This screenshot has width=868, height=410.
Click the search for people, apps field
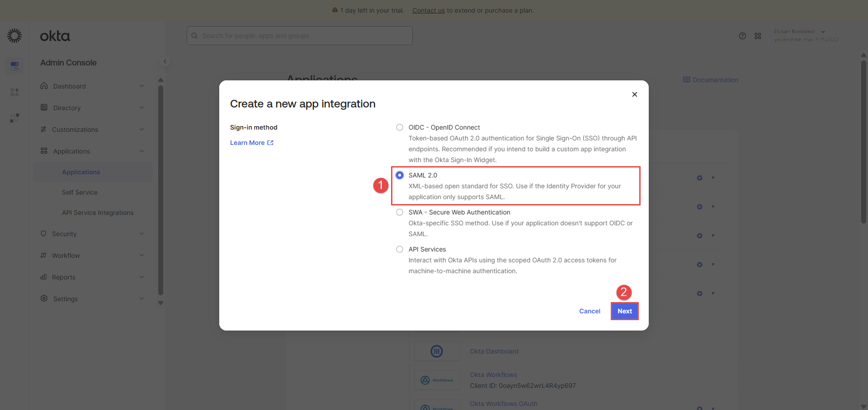click(x=300, y=36)
